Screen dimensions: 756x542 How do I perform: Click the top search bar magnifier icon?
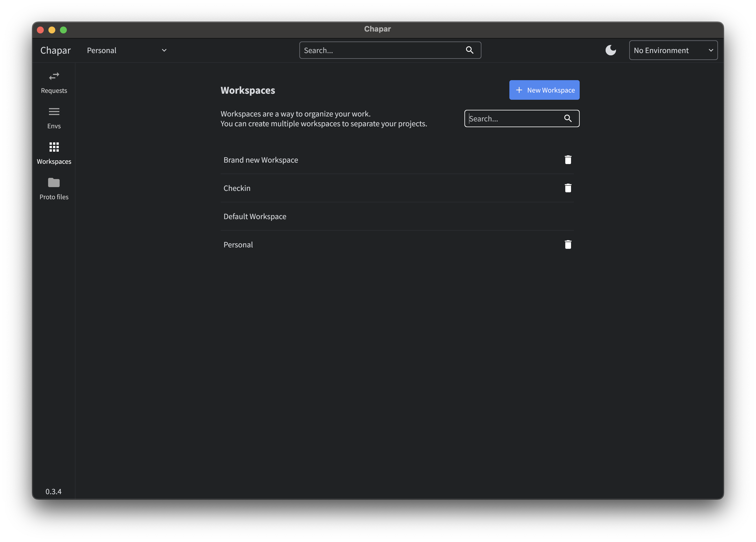click(x=469, y=50)
